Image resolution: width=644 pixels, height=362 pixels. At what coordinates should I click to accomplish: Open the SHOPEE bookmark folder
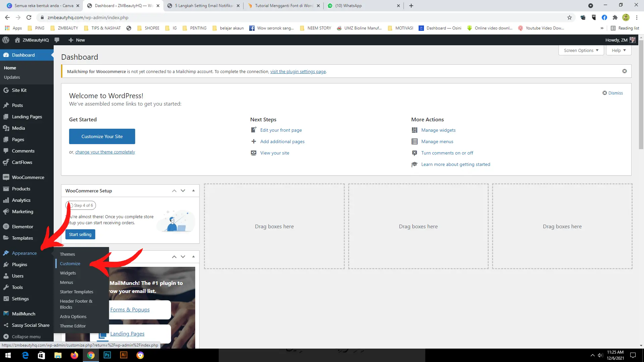pyautogui.click(x=149, y=28)
